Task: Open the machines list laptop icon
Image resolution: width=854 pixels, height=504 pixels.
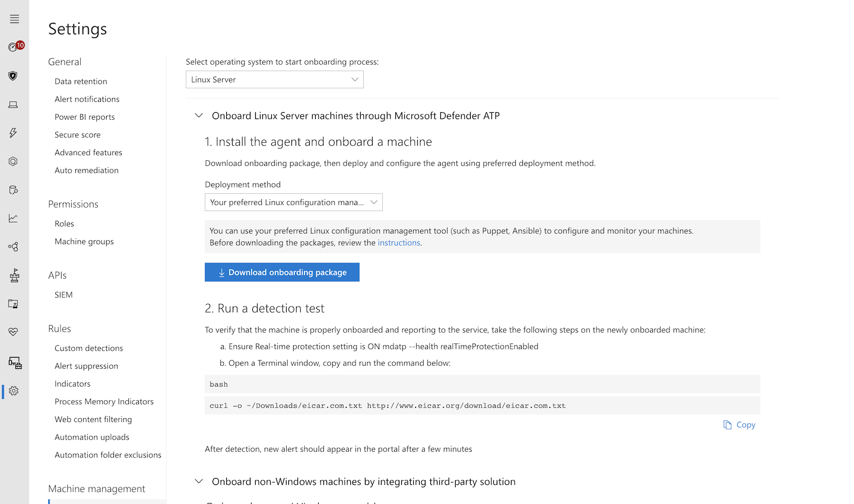Action: (13, 104)
